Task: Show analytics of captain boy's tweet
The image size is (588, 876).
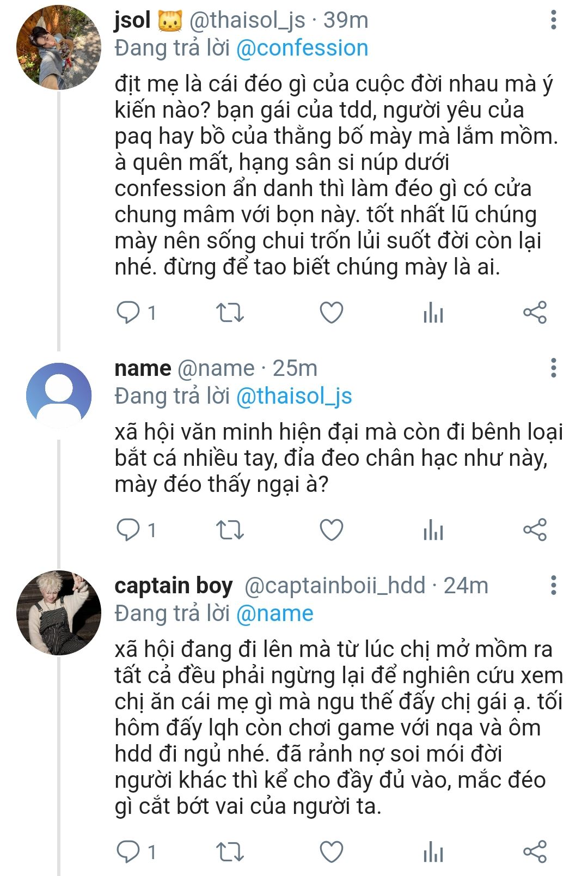Action: point(433,851)
